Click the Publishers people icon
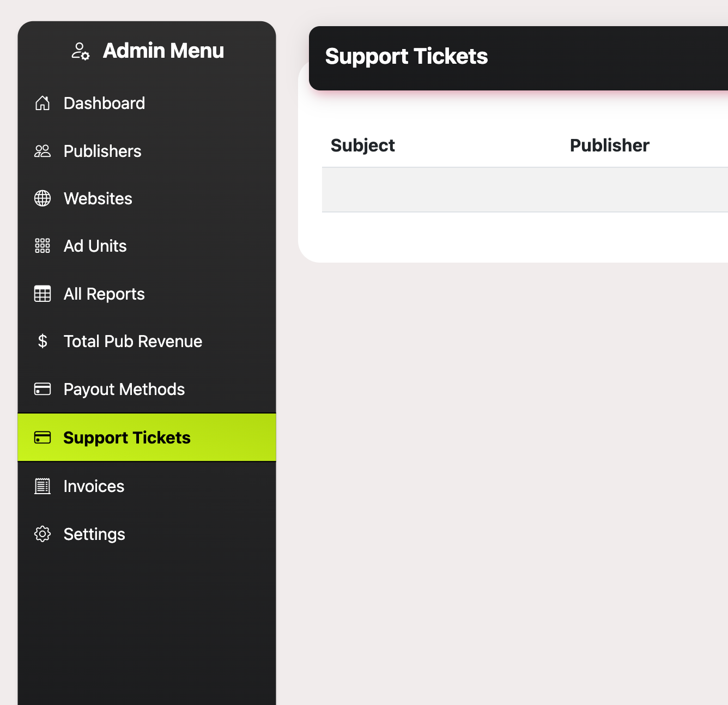The width and height of the screenshot is (728, 705). coord(43,151)
